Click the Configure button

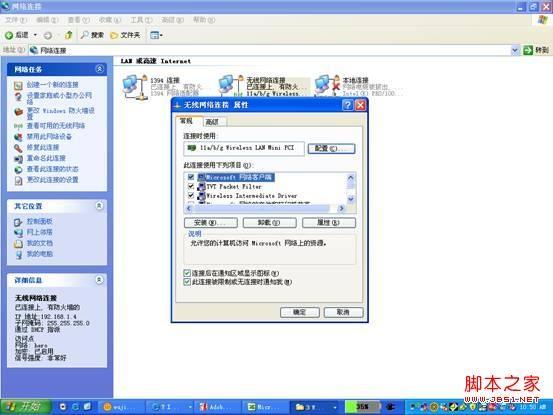coord(331,148)
